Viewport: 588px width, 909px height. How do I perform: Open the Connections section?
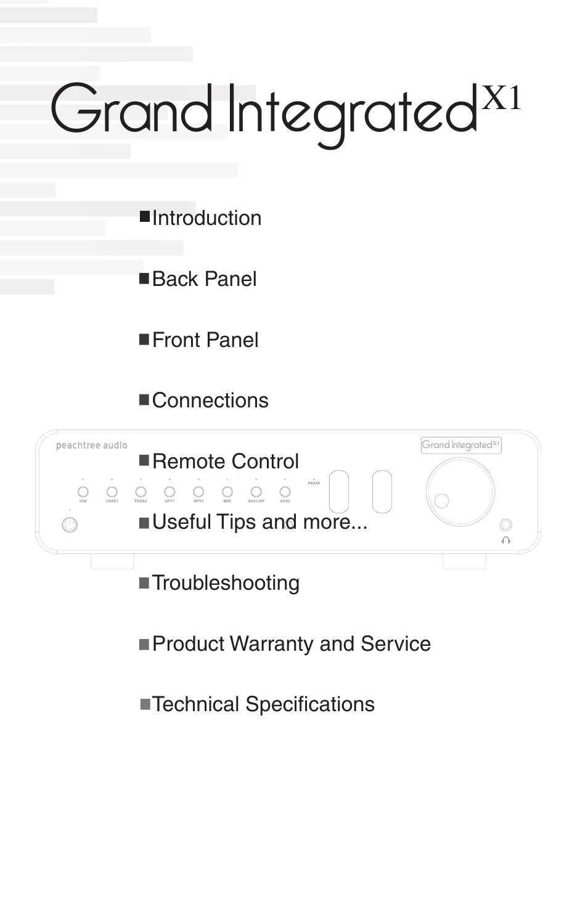tap(210, 401)
